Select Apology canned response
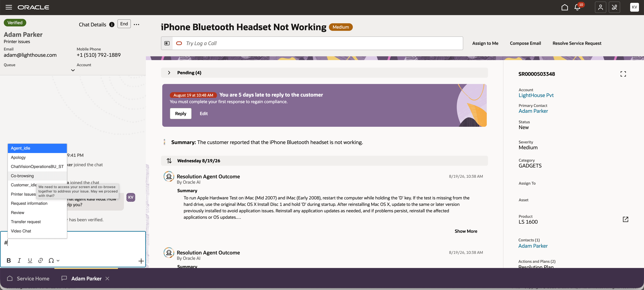 (37, 157)
